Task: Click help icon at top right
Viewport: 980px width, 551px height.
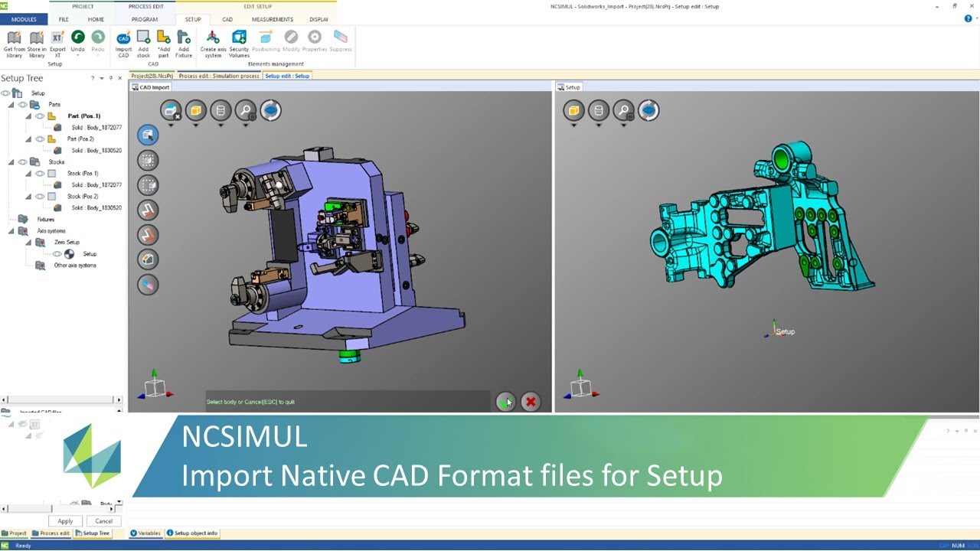Action: (x=969, y=18)
